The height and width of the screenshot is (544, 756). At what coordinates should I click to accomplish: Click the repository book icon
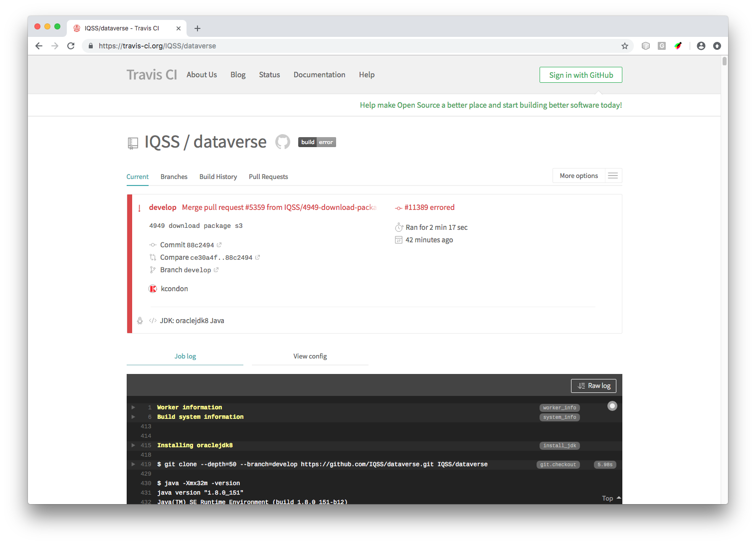tap(133, 144)
